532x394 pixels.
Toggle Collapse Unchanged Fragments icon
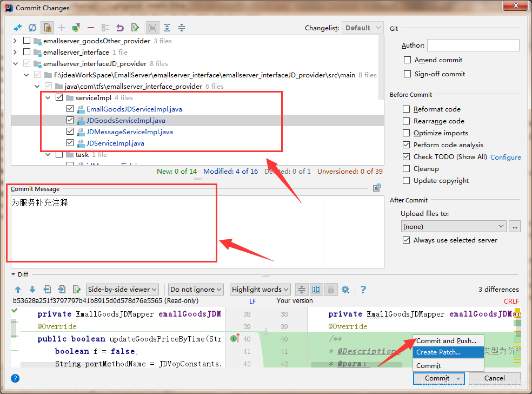(x=301, y=290)
